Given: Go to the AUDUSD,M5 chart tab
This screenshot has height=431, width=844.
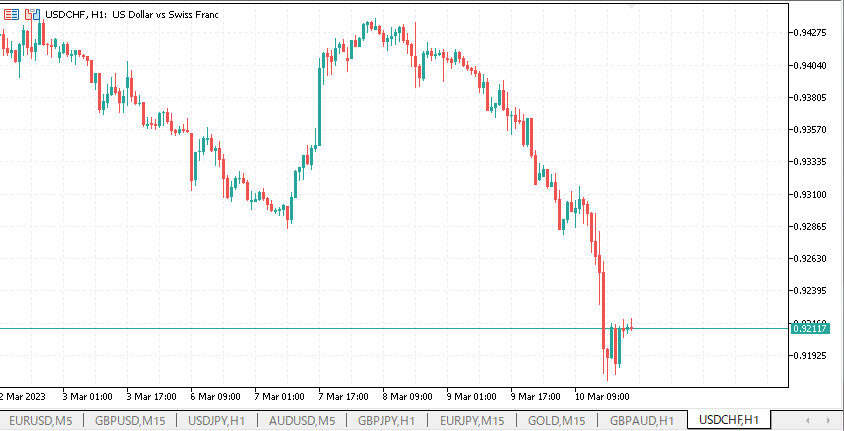Looking at the screenshot, I should [x=302, y=420].
